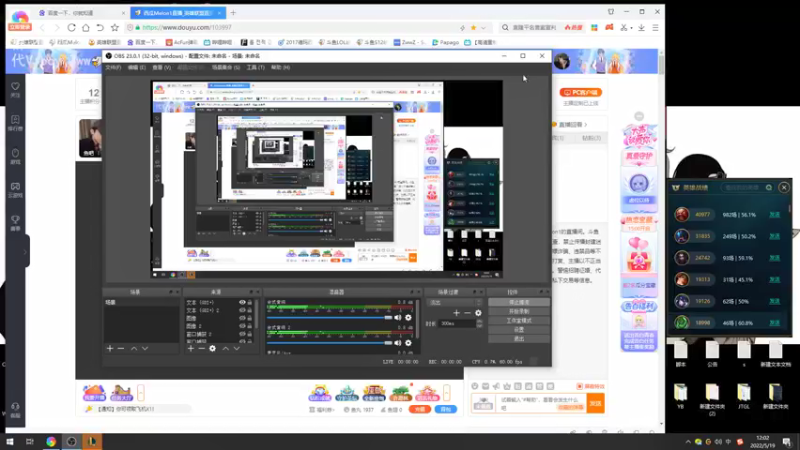Open Windows Start menu
Screen dimensions: 800x450
click(10, 442)
